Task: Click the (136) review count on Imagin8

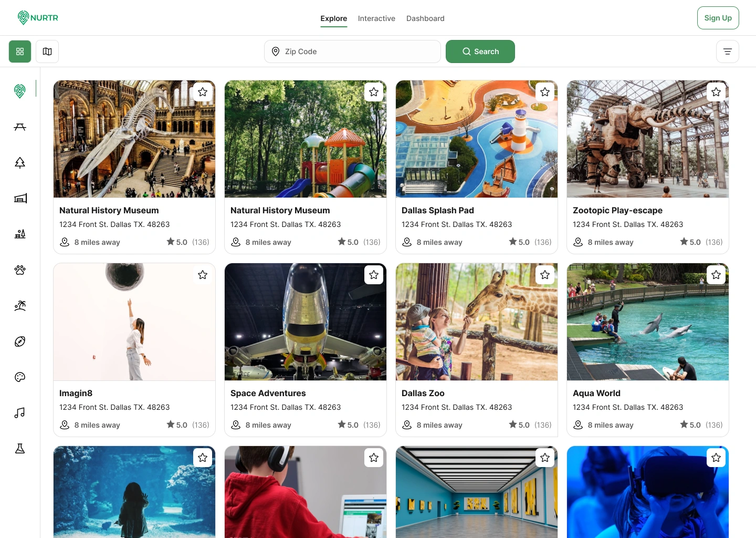Action: [201, 425]
